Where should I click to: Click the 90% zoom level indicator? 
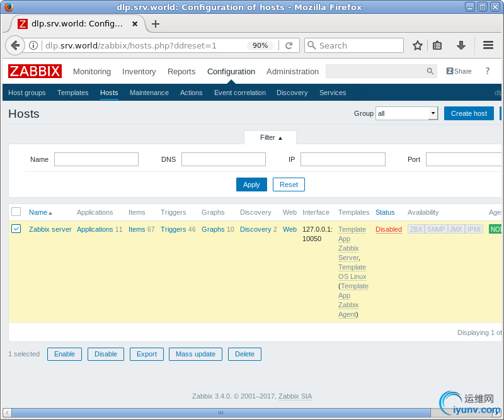pos(260,45)
